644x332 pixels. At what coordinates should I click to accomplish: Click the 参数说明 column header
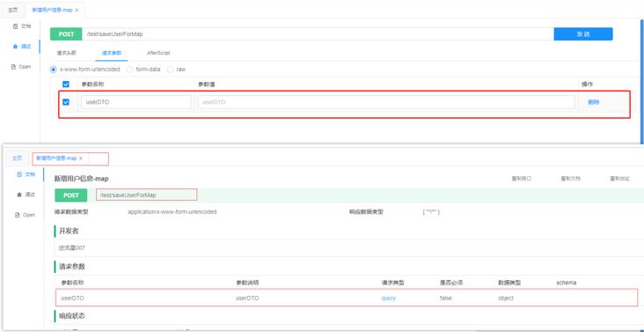tap(247, 283)
